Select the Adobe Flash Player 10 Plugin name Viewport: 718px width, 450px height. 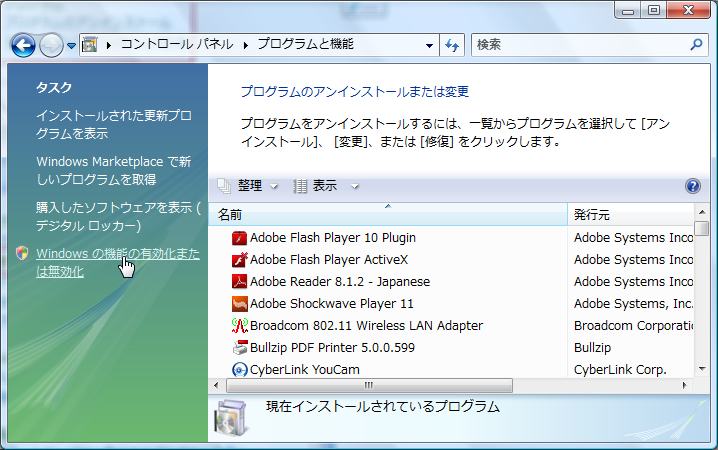coord(333,238)
